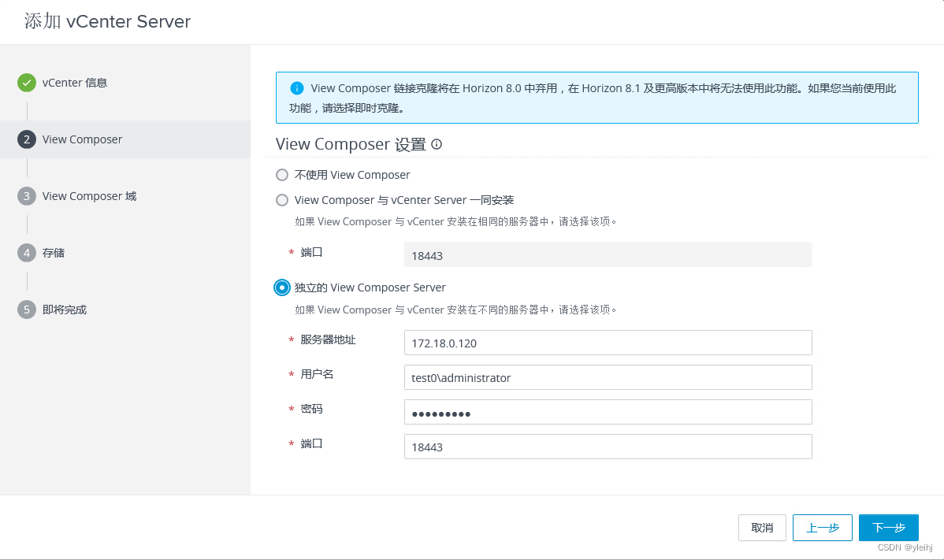
Task: Click the Horizon 8.0 deprecation notice text
Action: tap(593, 98)
